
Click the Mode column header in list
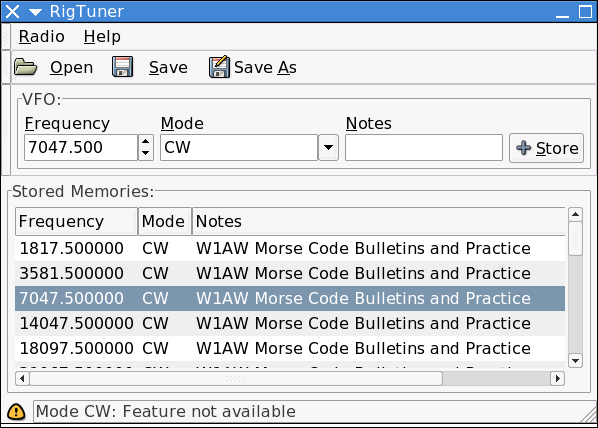165,221
